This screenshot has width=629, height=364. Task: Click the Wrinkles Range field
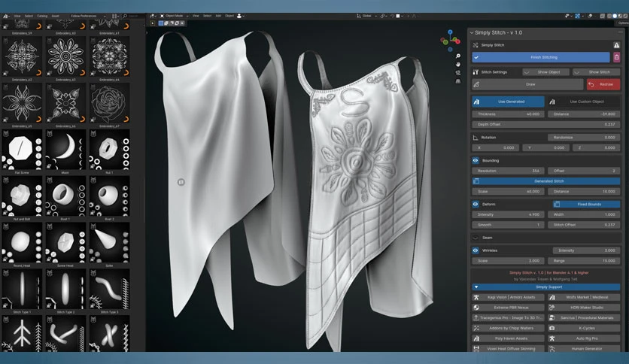(x=584, y=261)
